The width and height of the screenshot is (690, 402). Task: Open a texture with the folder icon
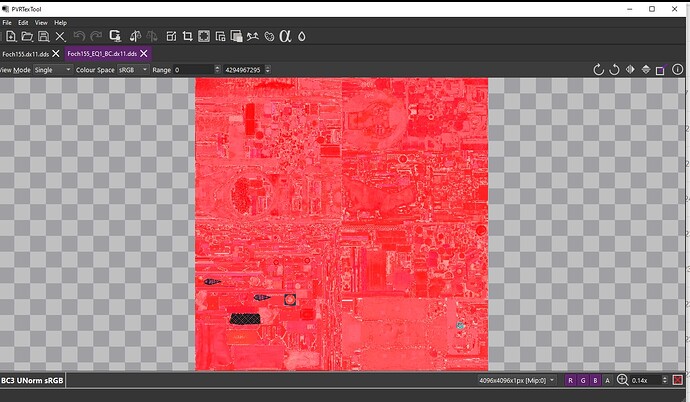(27, 37)
